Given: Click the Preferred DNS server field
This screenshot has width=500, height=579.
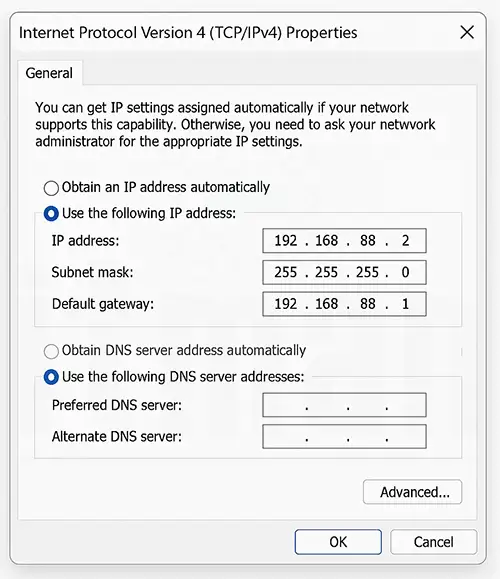Looking at the screenshot, I should pos(344,405).
